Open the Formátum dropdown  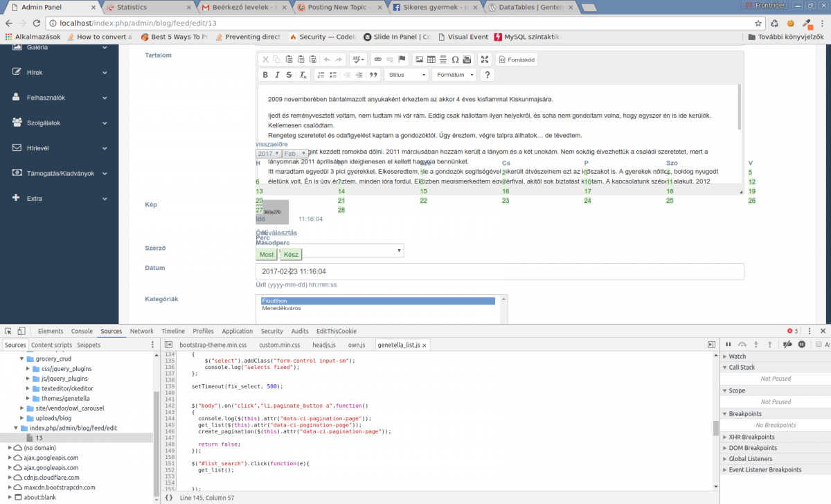[454, 75]
